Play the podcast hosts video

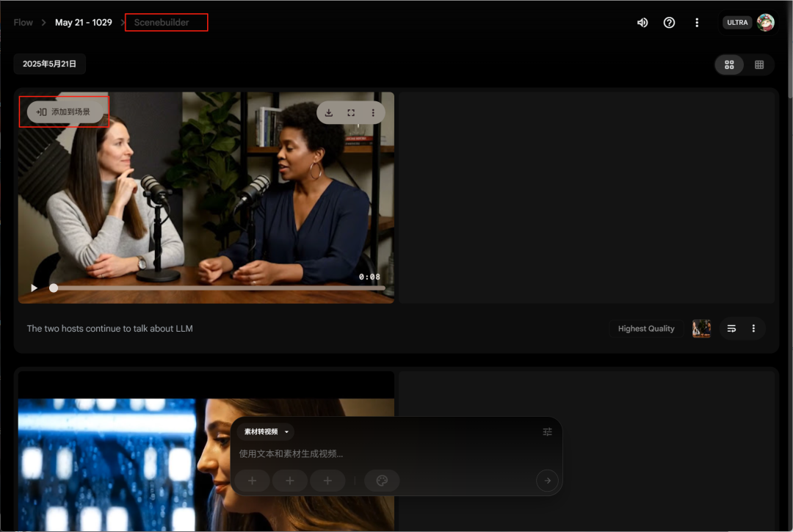pos(34,288)
